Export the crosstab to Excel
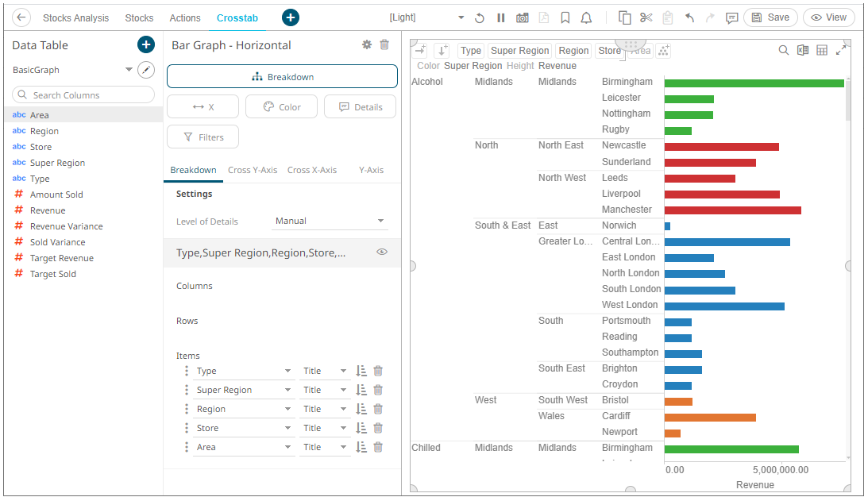This screenshot has width=868, height=497. pyautogui.click(x=801, y=50)
